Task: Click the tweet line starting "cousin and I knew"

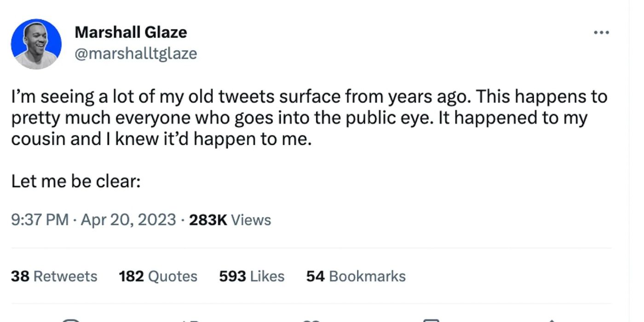Action: coord(161,139)
